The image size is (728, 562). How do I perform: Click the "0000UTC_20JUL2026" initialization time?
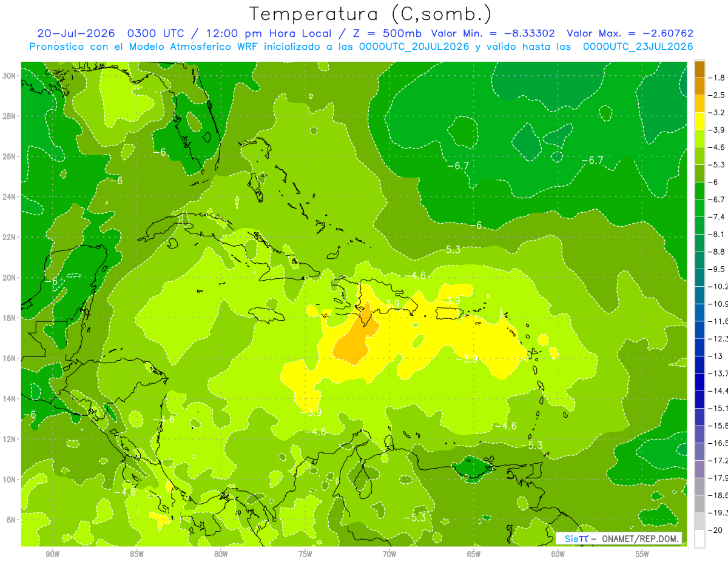(414, 47)
